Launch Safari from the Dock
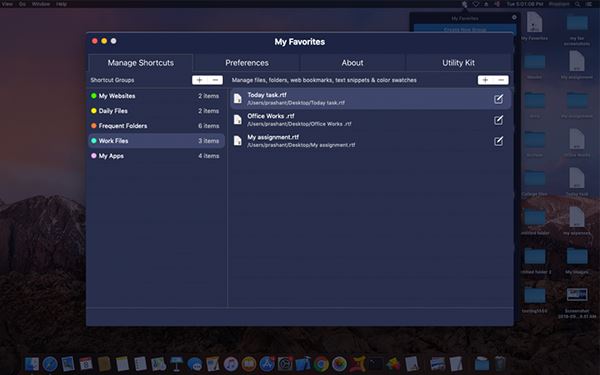This screenshot has width=600, height=375. pyautogui.click(x=50, y=364)
